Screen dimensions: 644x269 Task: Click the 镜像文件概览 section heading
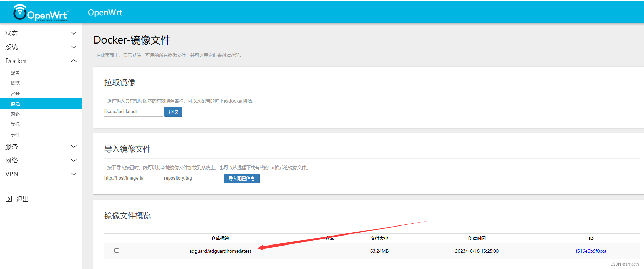128,216
